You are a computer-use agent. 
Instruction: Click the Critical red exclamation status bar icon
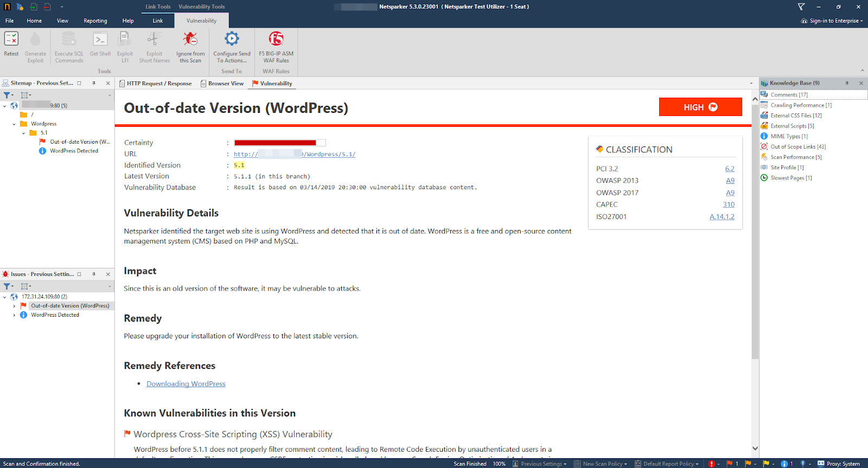(x=712, y=464)
